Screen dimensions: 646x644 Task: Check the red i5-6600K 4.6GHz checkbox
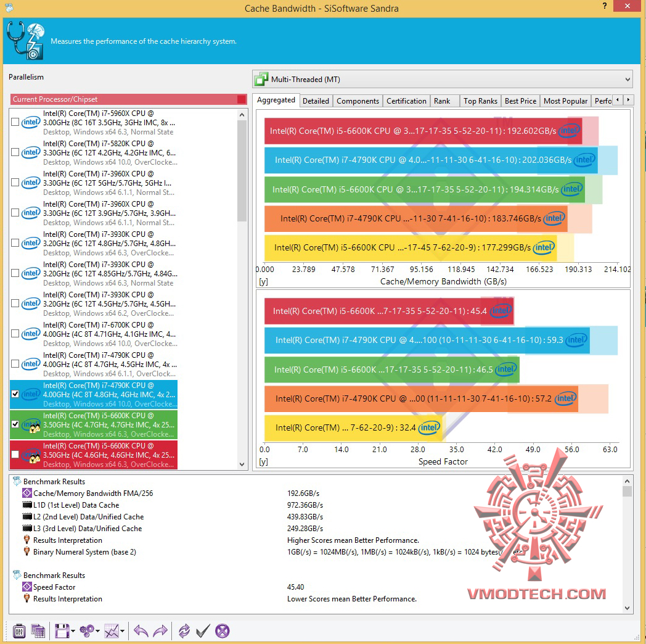coord(15,455)
